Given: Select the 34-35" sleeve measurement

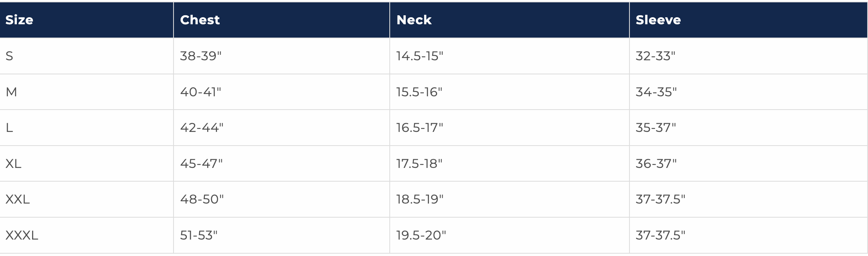Looking at the screenshot, I should point(656,92).
